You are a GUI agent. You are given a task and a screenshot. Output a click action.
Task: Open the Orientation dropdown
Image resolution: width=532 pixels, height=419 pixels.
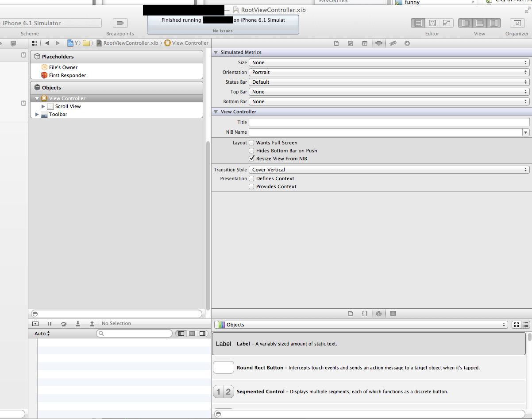point(389,72)
